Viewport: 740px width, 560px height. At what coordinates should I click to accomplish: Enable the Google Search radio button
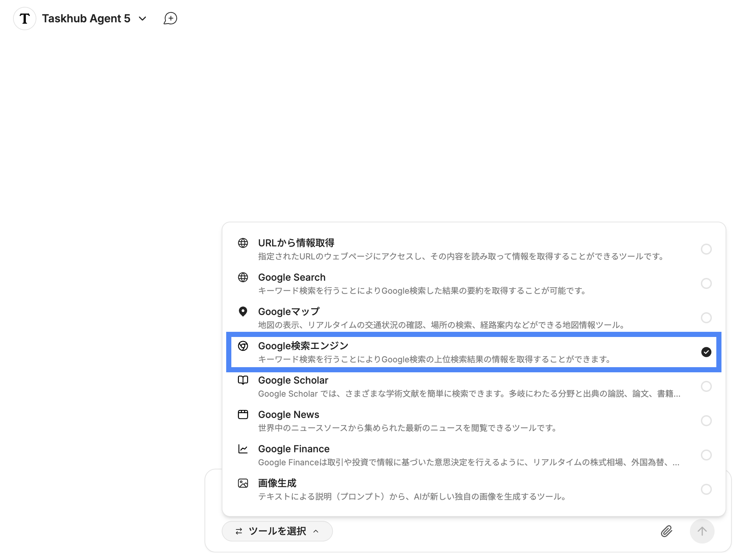click(706, 283)
